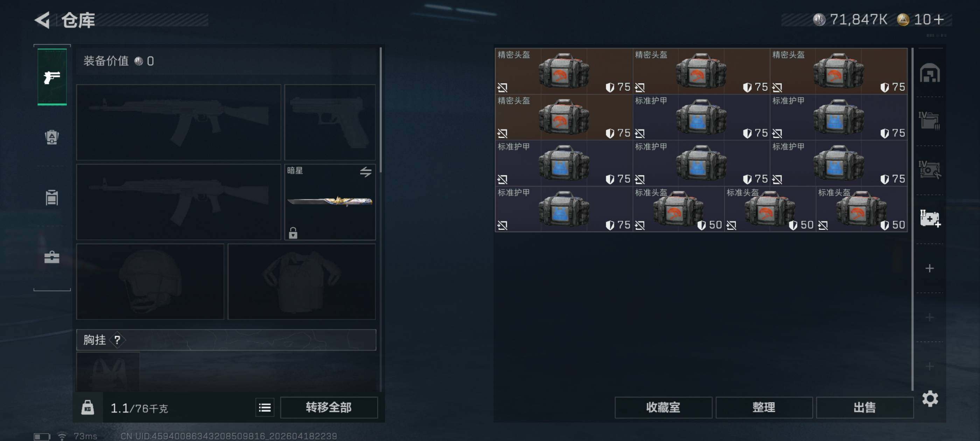Image resolution: width=980 pixels, height=441 pixels.
Task: Click the lock icon on the 暗星 knife
Action: point(293,233)
